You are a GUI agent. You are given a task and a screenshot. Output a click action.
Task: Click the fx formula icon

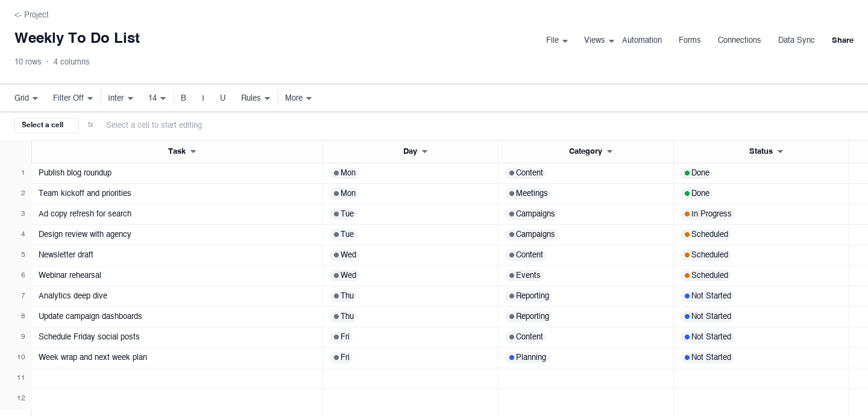click(x=90, y=125)
